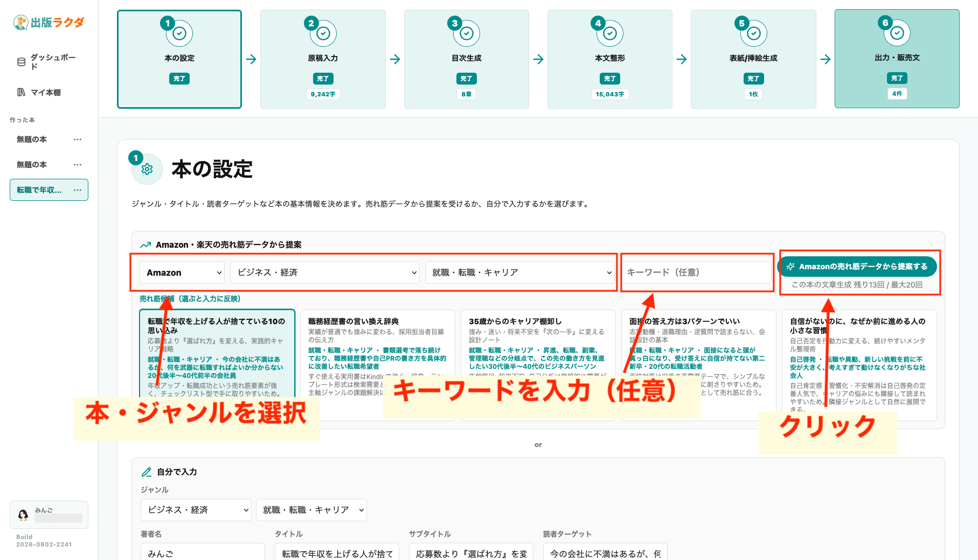978x560 pixels.
Task: Click the check icon in 本の設定 step
Action: tap(179, 33)
